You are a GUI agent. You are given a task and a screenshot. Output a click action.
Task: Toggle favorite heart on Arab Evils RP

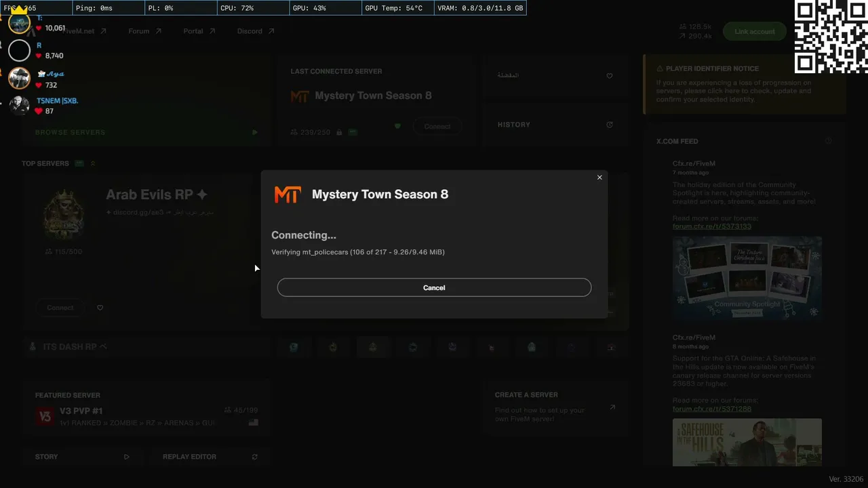tap(100, 308)
